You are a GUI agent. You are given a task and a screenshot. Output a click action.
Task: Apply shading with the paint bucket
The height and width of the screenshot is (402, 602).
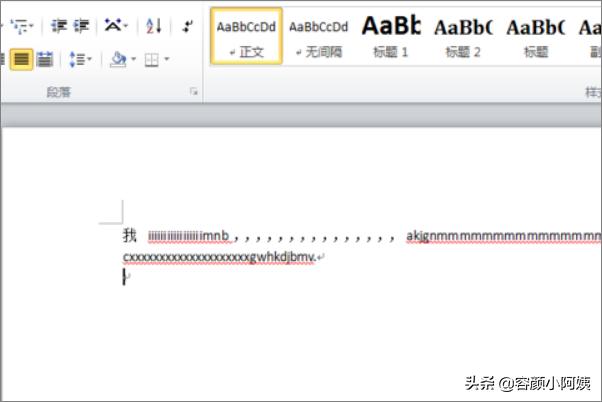tap(116, 60)
